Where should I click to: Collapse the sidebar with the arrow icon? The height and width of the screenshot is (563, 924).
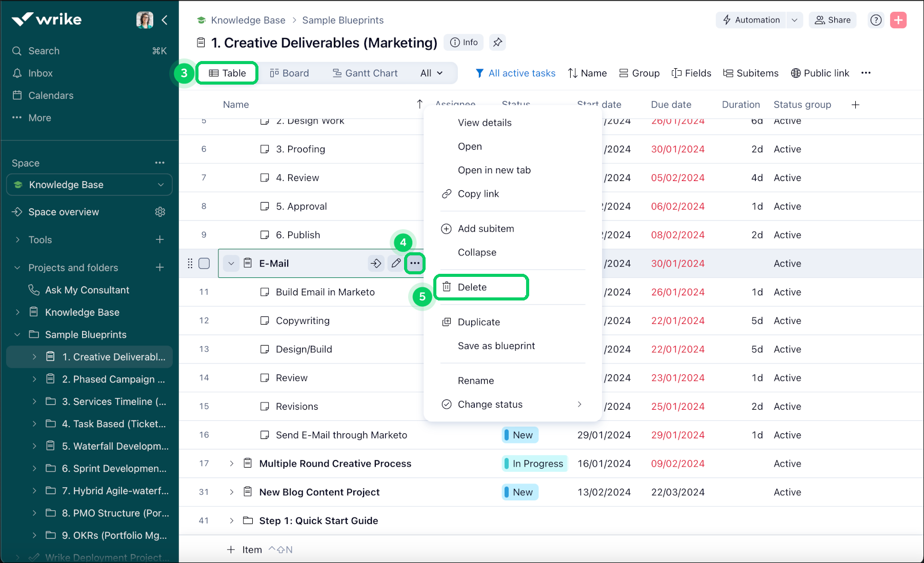pos(165,20)
